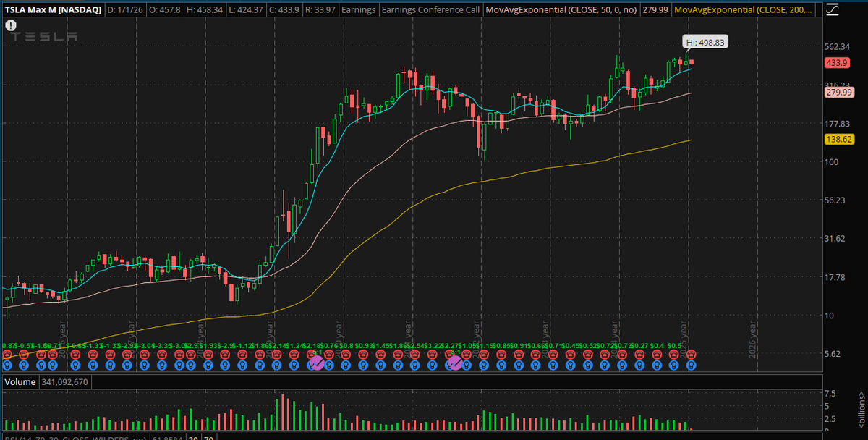Select the MovAvgExponential (CLOSE, 200 study label
The image size is (868, 440).
click(744, 11)
